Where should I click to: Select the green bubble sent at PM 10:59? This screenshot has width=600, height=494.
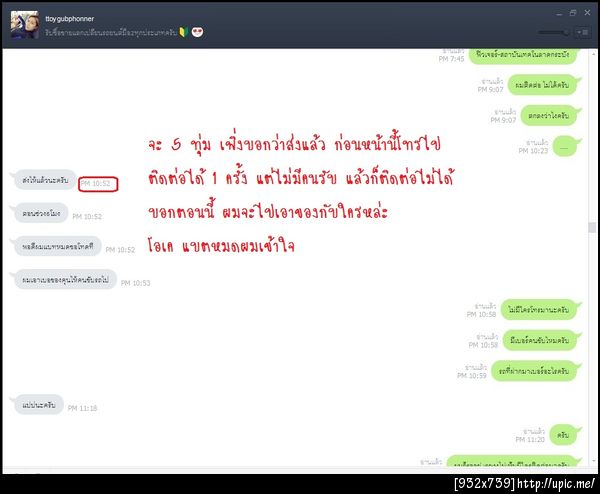(534, 371)
